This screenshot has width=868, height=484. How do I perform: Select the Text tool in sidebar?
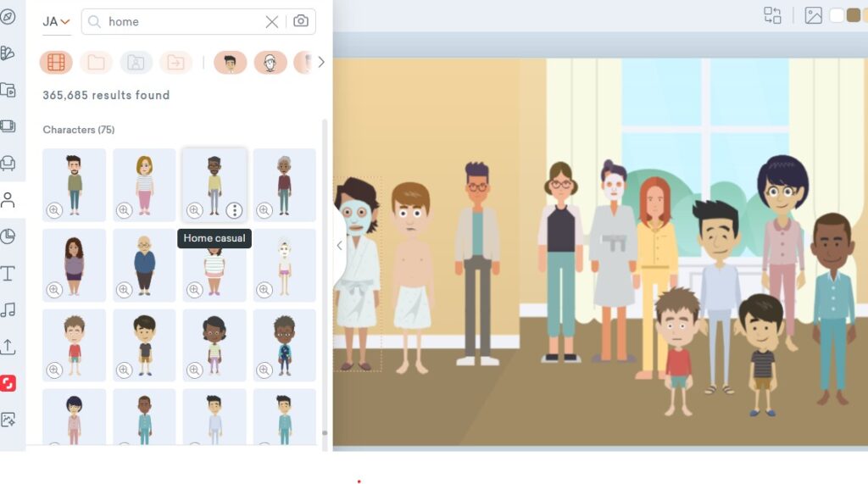pyautogui.click(x=8, y=273)
